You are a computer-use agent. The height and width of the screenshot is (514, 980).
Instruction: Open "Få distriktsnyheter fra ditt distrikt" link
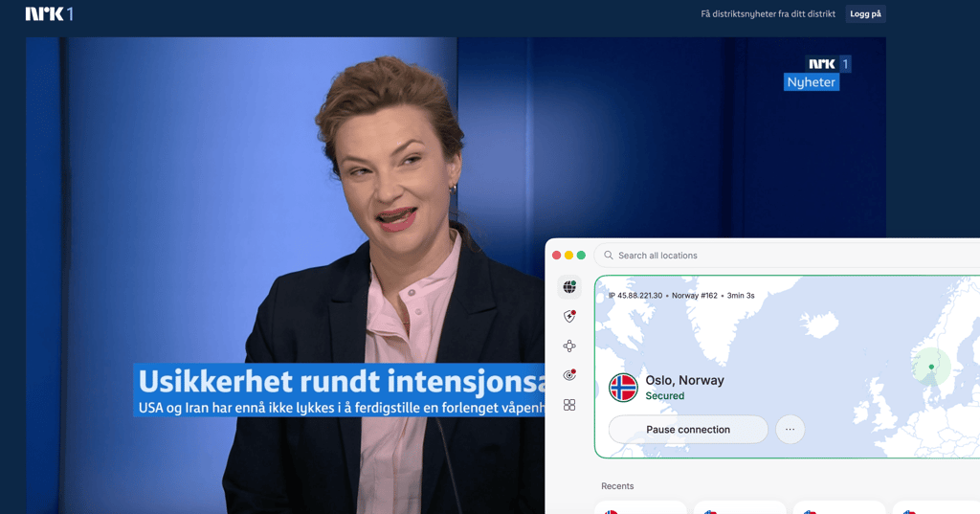tap(768, 13)
